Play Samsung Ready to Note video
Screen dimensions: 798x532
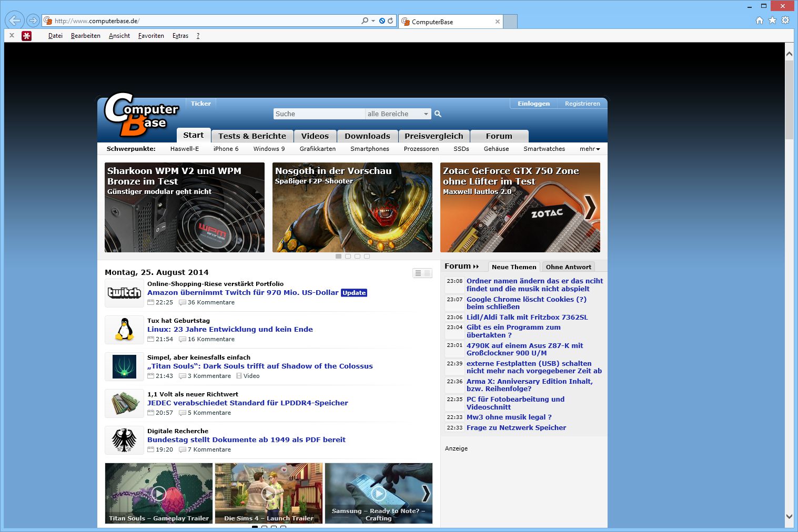pos(379,493)
